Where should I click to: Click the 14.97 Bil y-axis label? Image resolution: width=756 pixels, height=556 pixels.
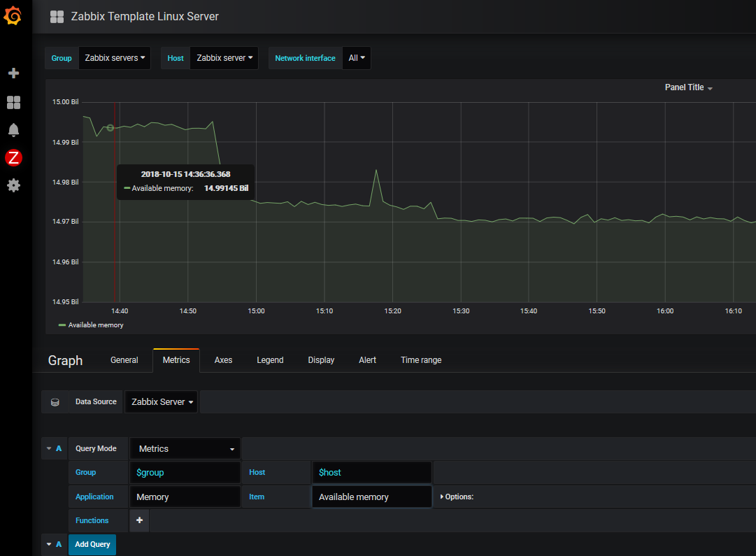[x=65, y=221]
